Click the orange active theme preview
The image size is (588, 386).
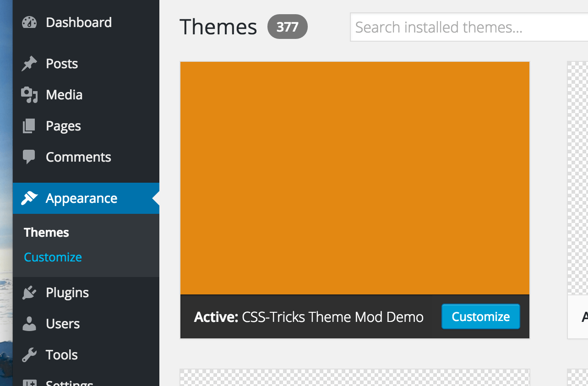(355, 178)
